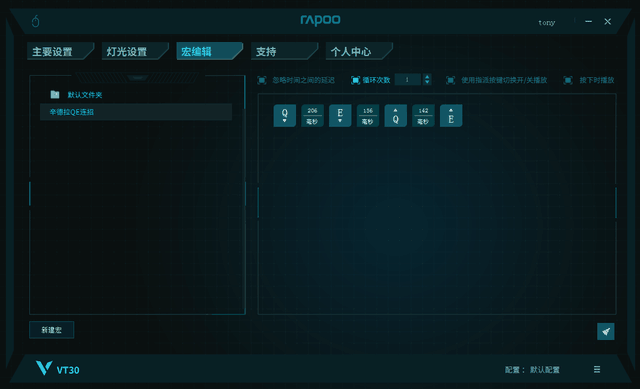Viewport: 640px width, 389px height.
Task: Click the mouse icon in the title bar
Action: (x=36, y=21)
